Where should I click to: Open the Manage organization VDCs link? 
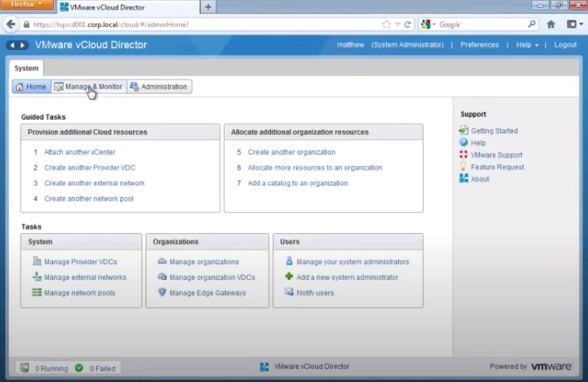212,277
